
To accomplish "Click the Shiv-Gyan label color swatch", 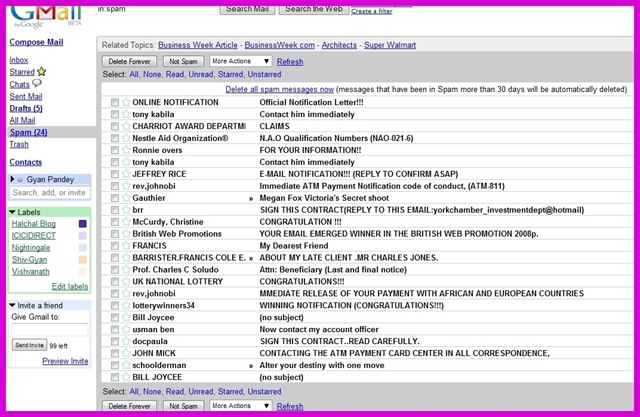I will [x=82, y=260].
